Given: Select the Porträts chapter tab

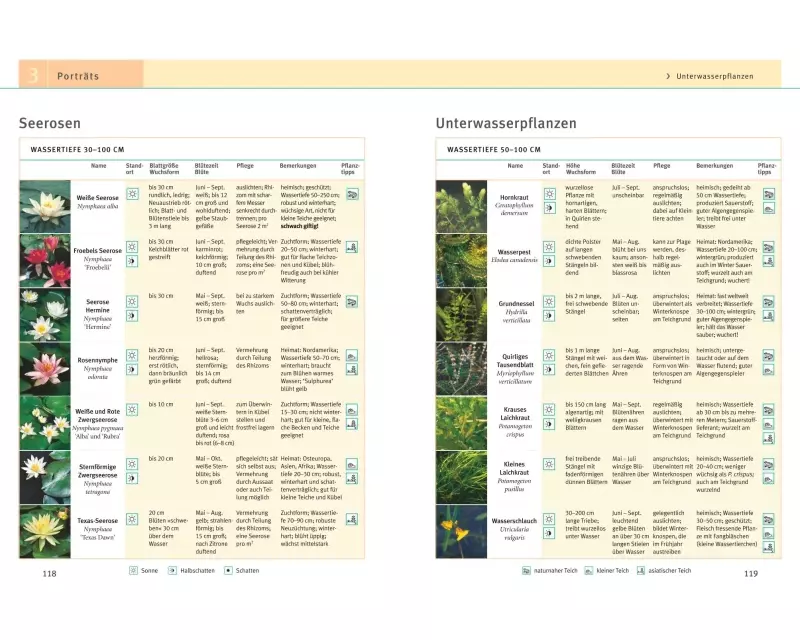Looking at the screenshot, I should 78,76.
